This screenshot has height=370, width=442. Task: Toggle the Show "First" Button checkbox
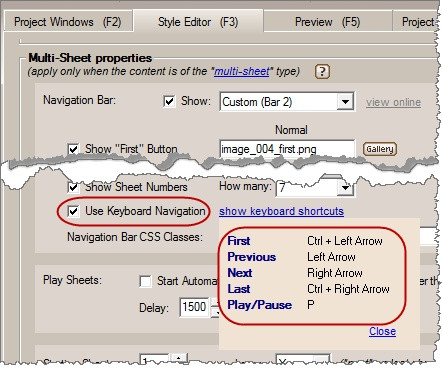click(x=73, y=149)
